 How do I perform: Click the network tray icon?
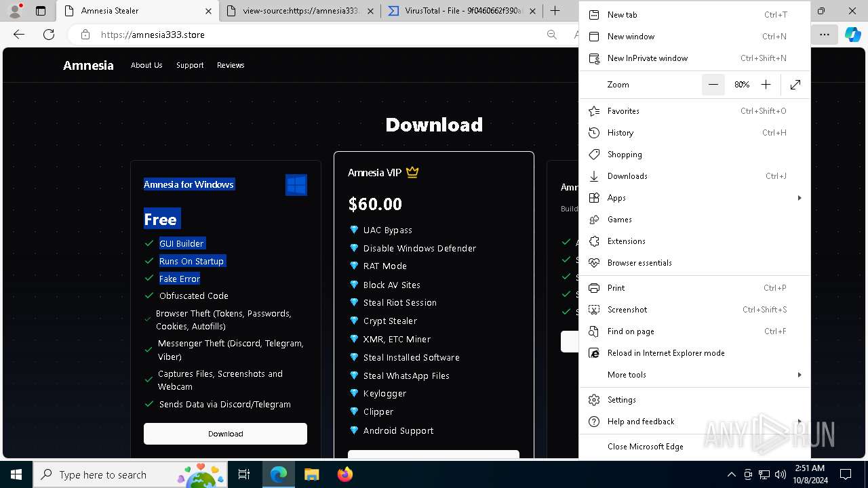click(764, 474)
